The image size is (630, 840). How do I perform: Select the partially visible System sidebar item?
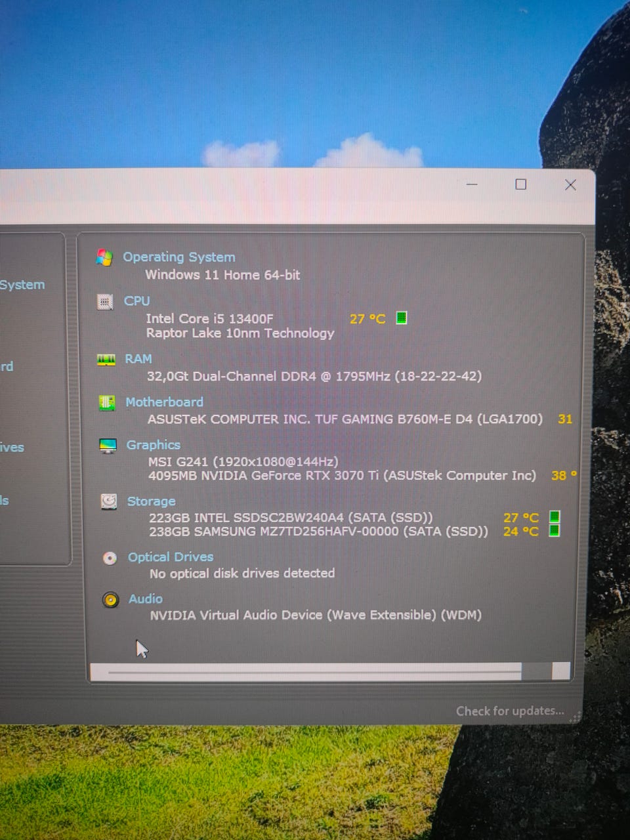click(22, 285)
